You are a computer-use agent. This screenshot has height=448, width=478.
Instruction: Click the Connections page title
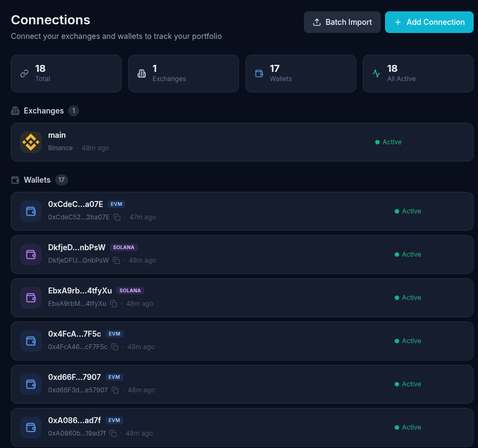click(x=51, y=20)
